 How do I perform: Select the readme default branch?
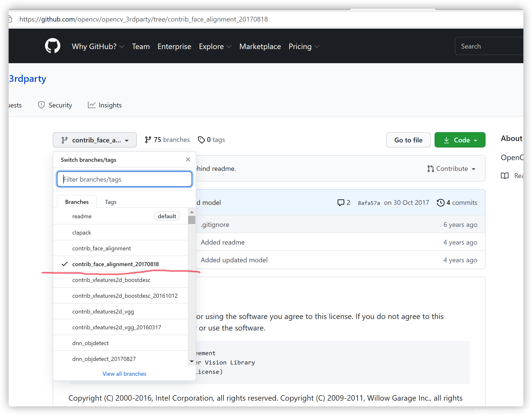pos(82,216)
